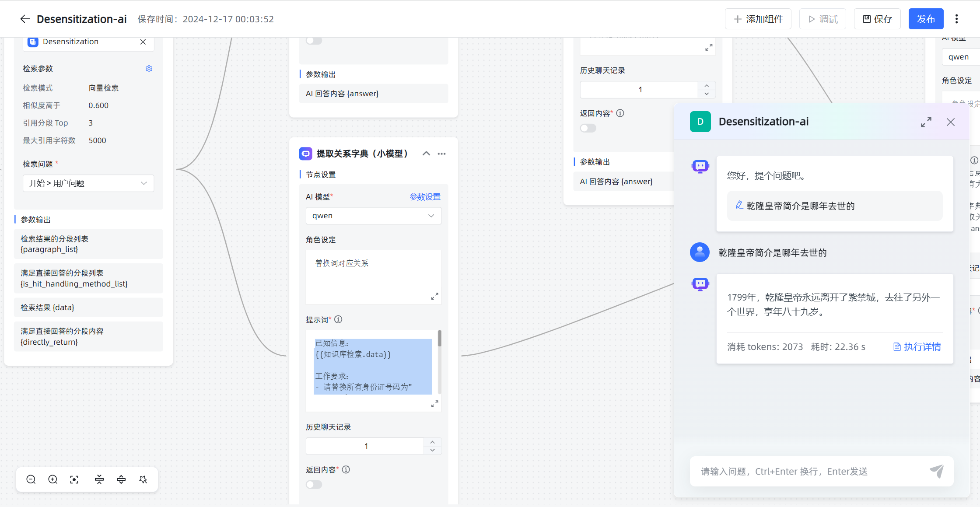Viewport: 980px width, 507px height.
Task: Click the vertical expand layout icon
Action: (121, 479)
